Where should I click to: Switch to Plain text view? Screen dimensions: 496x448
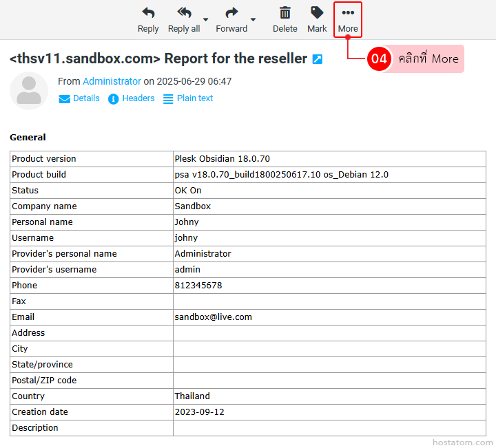click(195, 98)
